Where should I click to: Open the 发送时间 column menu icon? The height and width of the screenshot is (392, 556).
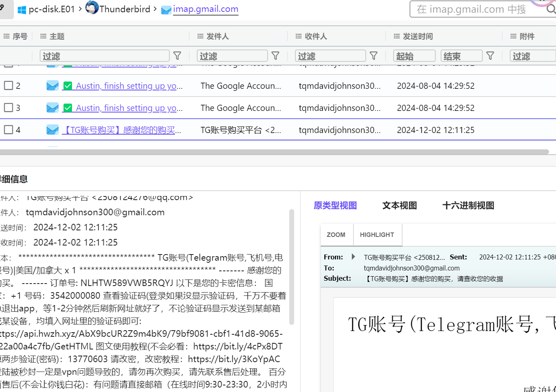click(x=397, y=36)
